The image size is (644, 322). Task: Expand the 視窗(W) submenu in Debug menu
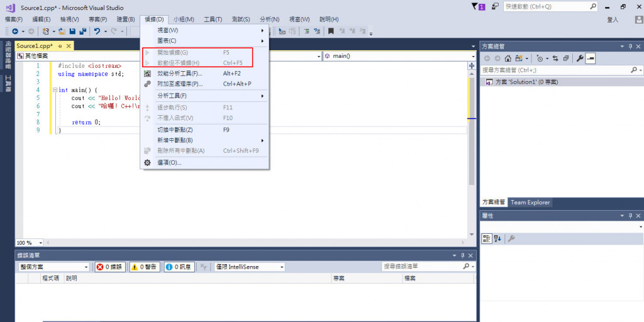click(204, 30)
